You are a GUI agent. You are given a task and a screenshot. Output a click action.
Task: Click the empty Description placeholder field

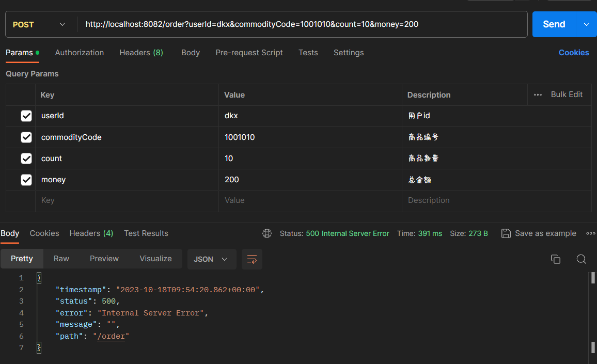point(496,201)
